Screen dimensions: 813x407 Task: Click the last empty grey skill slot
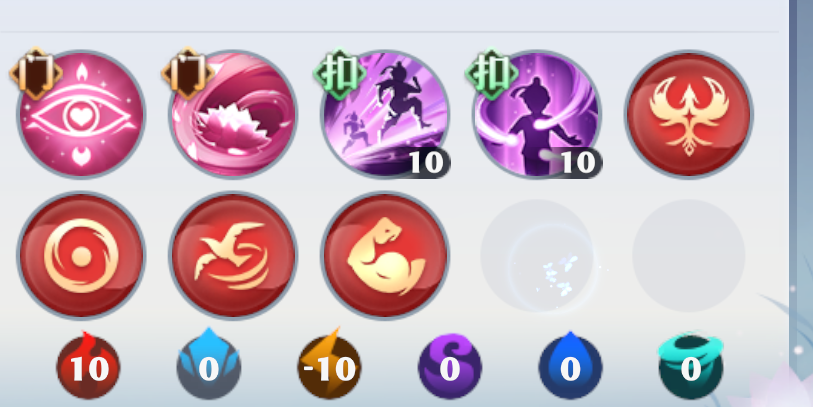[689, 256]
